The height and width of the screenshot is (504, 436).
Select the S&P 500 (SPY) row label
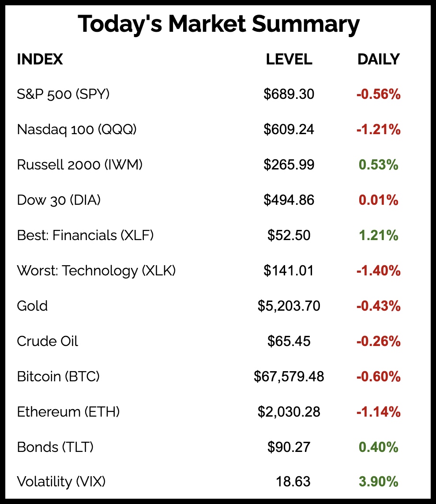point(63,94)
